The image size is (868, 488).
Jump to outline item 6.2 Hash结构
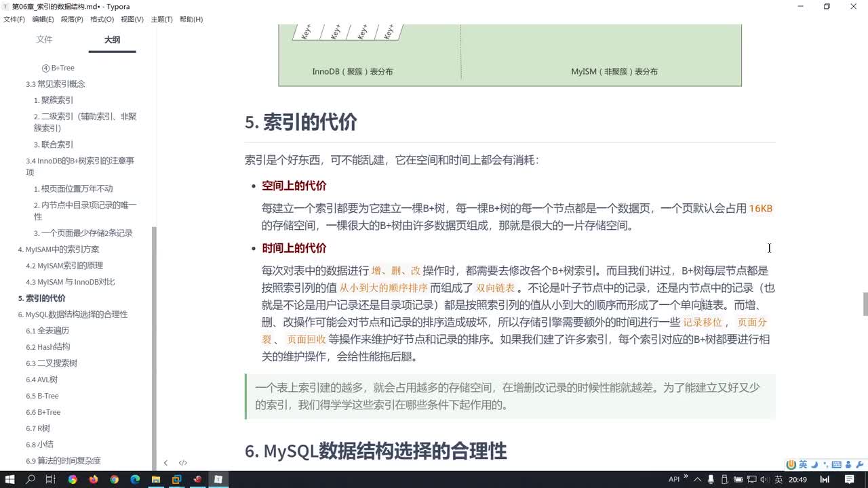coord(48,347)
